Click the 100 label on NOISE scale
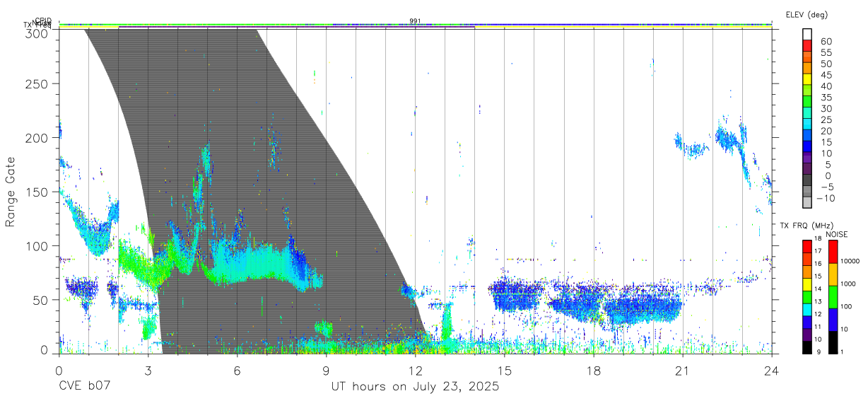 coord(846,306)
